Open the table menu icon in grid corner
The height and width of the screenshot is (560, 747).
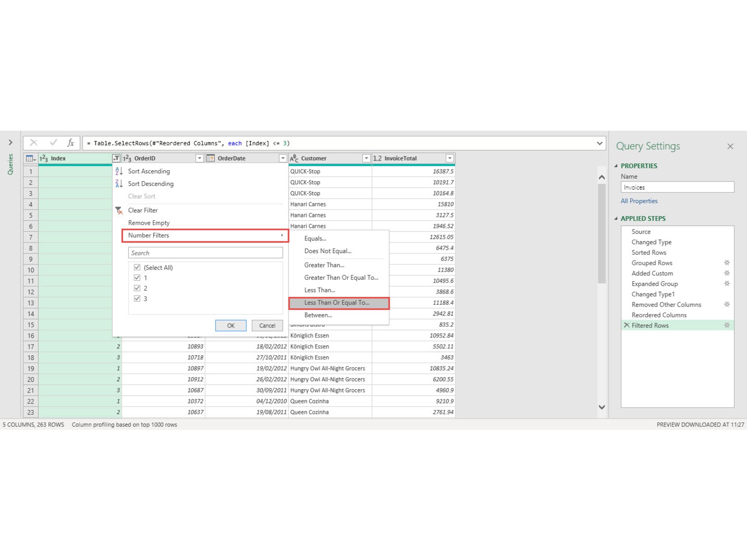pyautogui.click(x=30, y=159)
